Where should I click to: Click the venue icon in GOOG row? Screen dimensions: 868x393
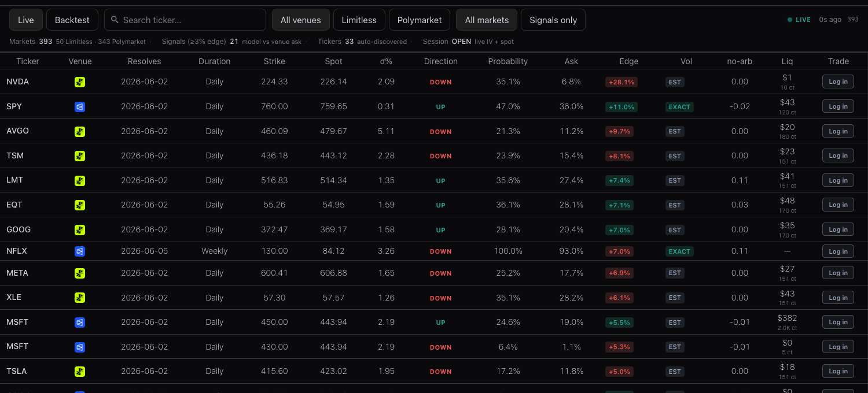pos(80,229)
